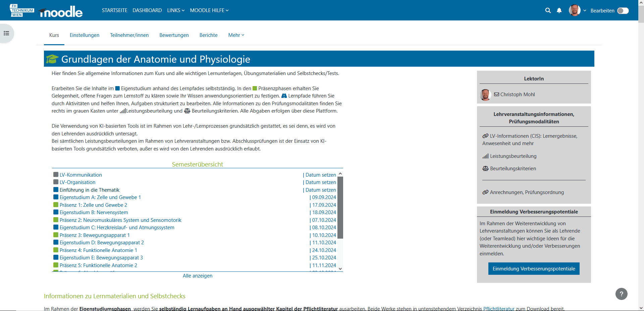Screen dimensions: 644x311
Task: Open notifications bell icon
Action: click(559, 10)
